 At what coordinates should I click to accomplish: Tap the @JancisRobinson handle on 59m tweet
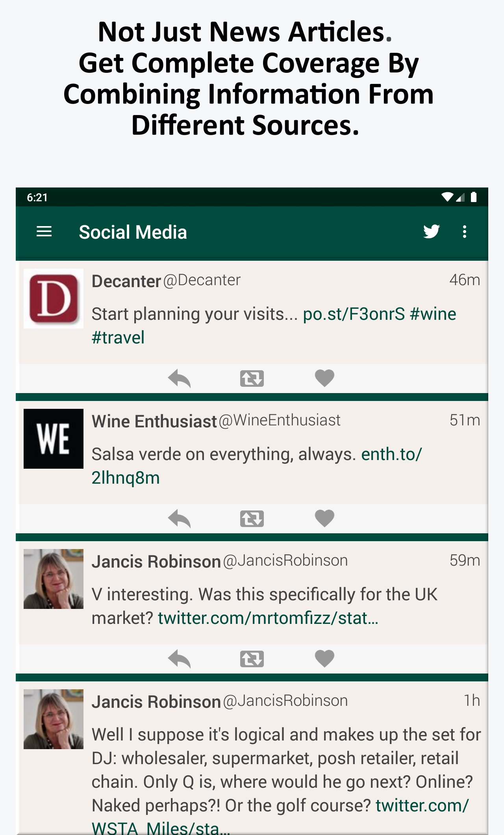pos(285,561)
